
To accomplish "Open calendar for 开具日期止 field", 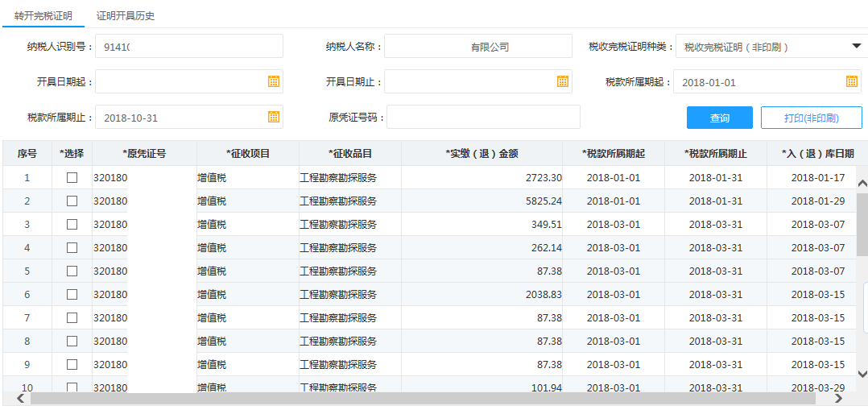I will point(563,81).
